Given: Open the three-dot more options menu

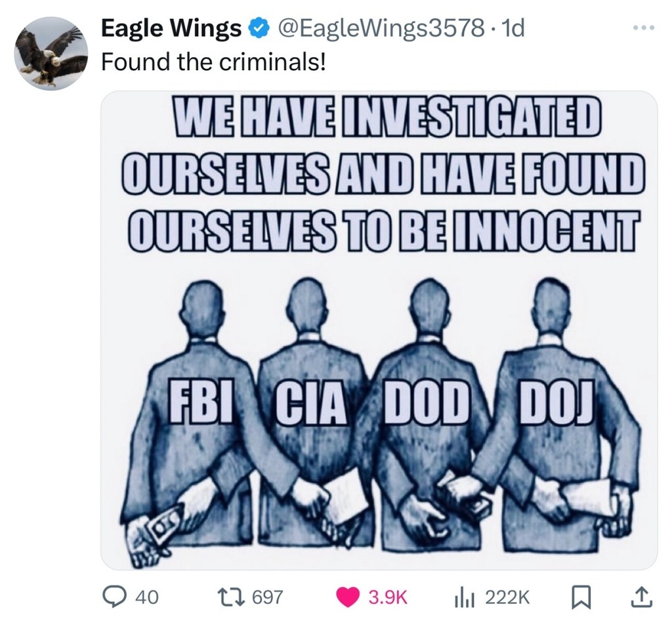Looking at the screenshot, I should [x=644, y=28].
